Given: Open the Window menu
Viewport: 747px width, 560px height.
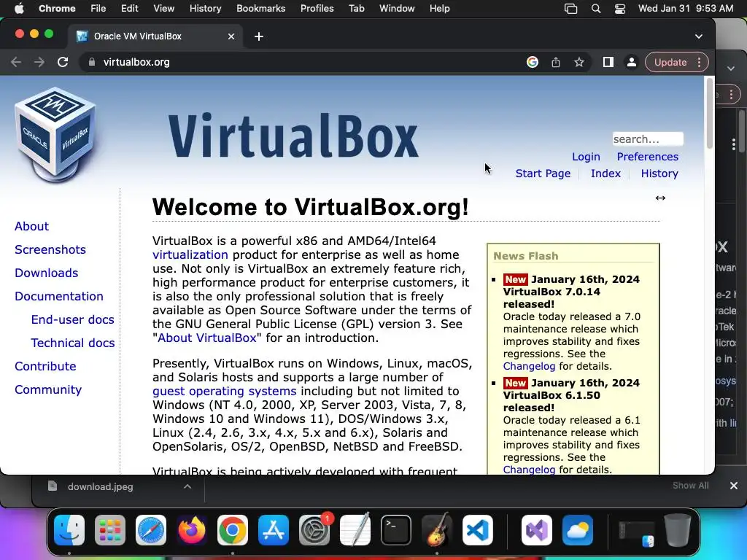Looking at the screenshot, I should (397, 9).
